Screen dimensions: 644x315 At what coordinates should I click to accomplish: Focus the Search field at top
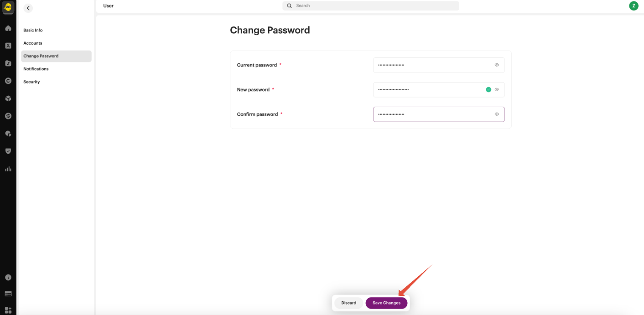(371, 6)
